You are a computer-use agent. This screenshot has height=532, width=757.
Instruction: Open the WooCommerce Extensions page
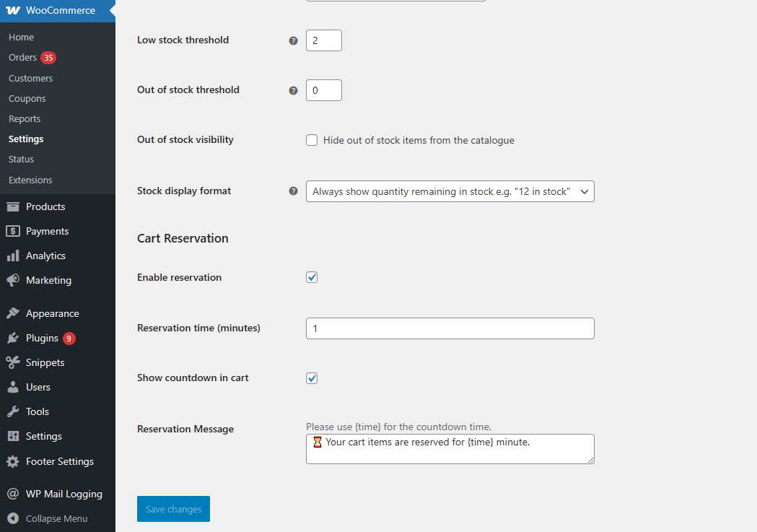pos(30,180)
